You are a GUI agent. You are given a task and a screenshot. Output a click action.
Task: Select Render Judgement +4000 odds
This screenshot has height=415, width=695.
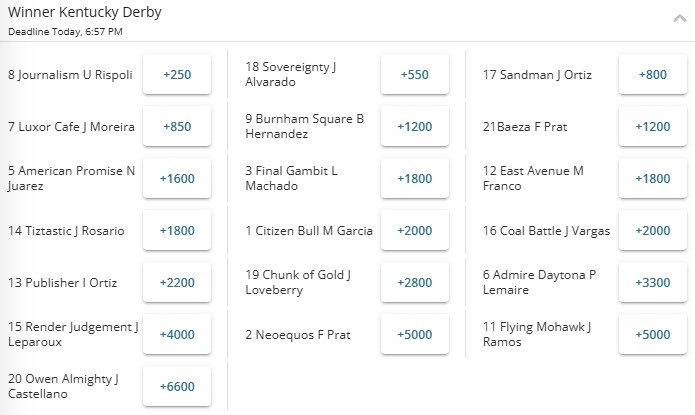click(x=177, y=335)
